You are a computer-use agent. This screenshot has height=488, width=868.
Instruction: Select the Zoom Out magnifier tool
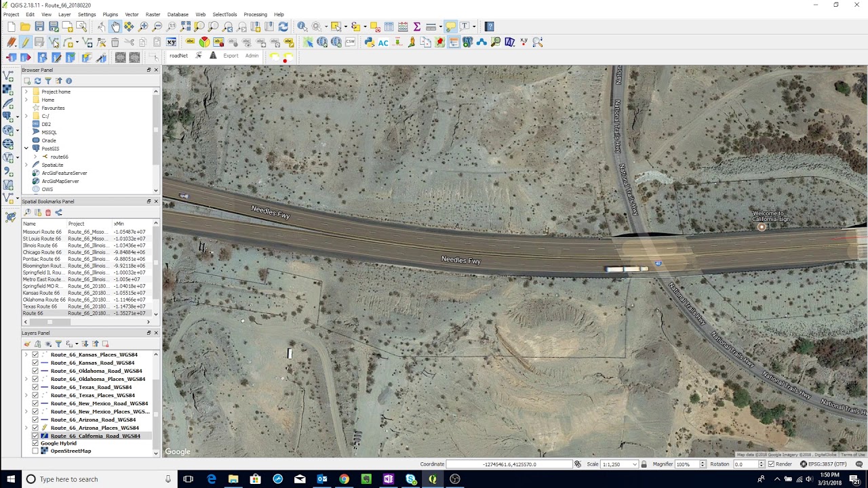[157, 26]
